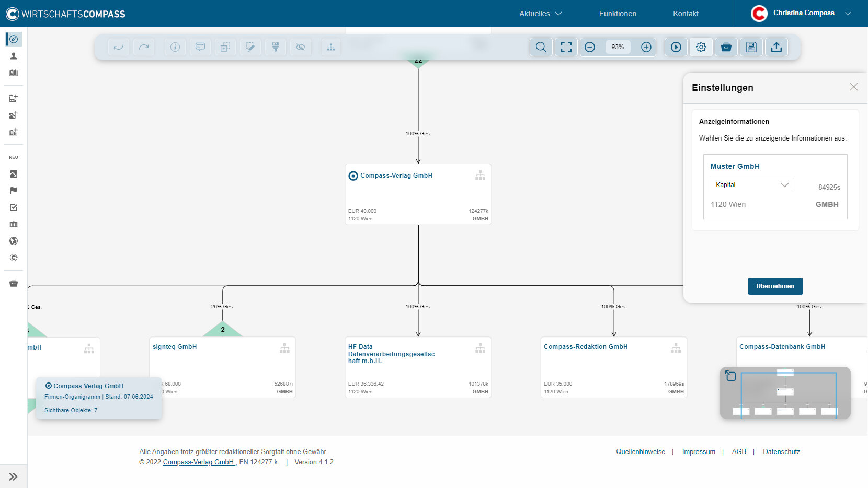Open the Impressum footer link
The image size is (868, 488).
pos(699,452)
